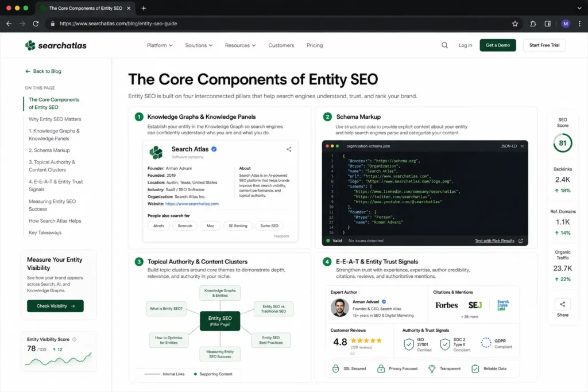Click the browser address bar URL
The image size is (588, 392).
[118, 24]
